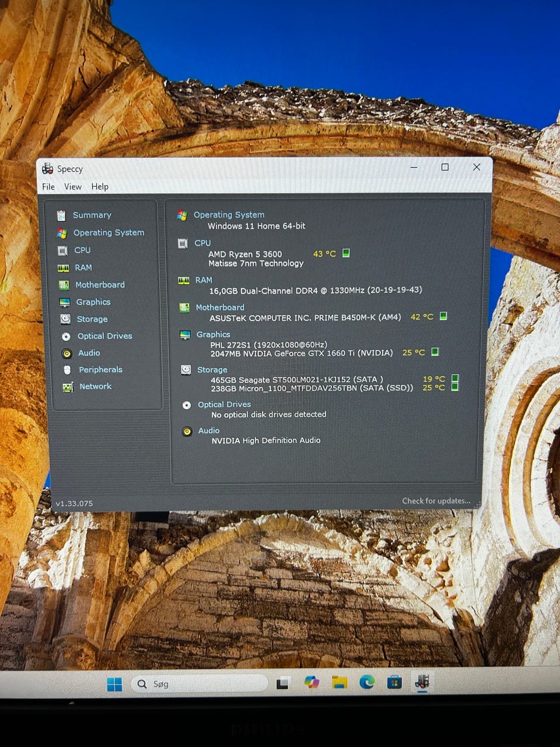Click the Audio speaker sidebar icon

66,353
